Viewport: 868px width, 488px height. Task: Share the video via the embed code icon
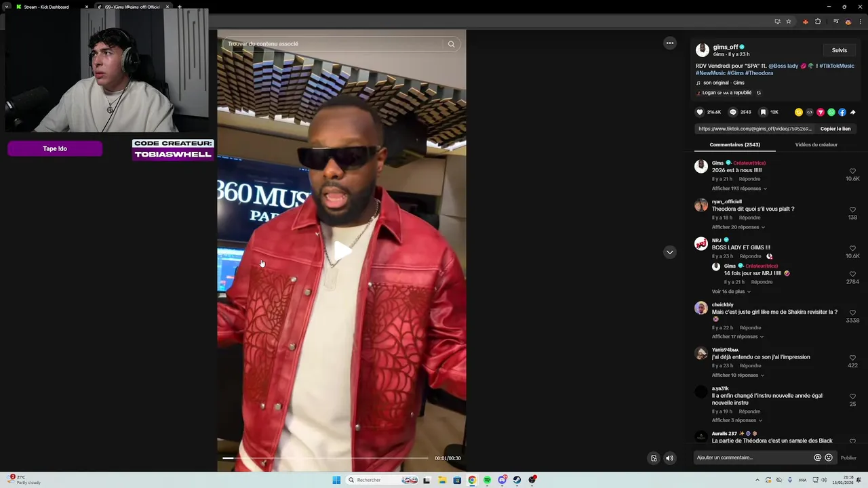point(810,112)
